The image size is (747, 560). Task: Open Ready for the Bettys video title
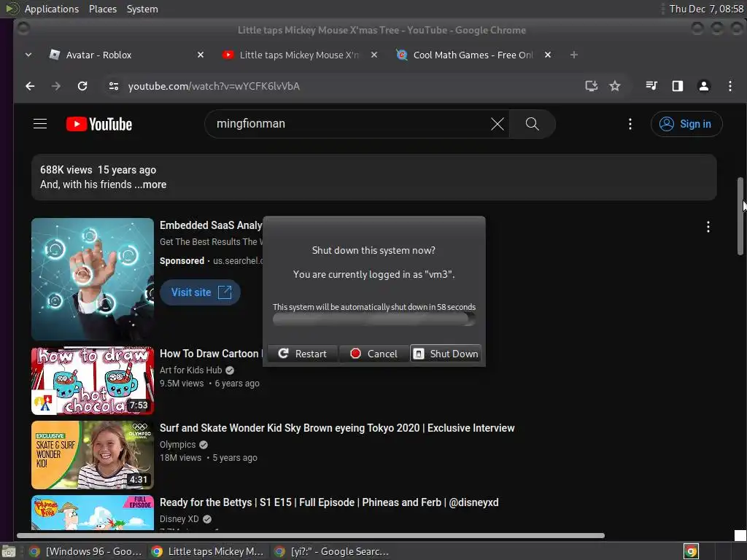point(329,502)
